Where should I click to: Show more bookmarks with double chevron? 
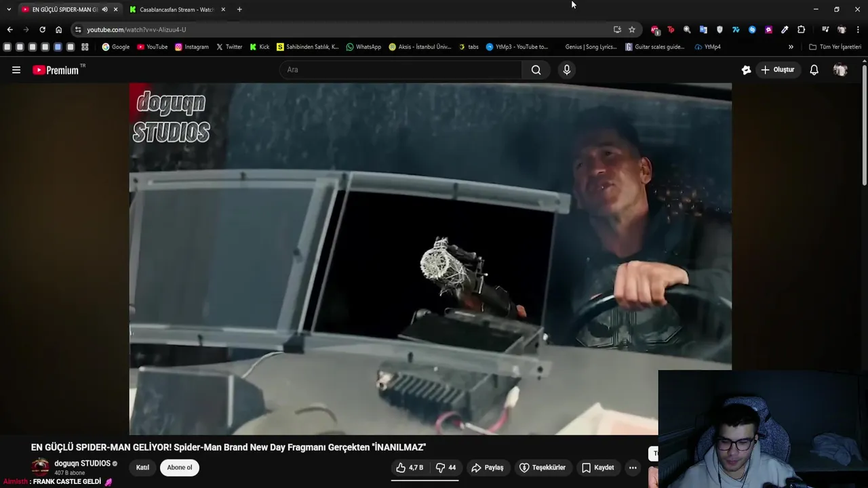(791, 47)
